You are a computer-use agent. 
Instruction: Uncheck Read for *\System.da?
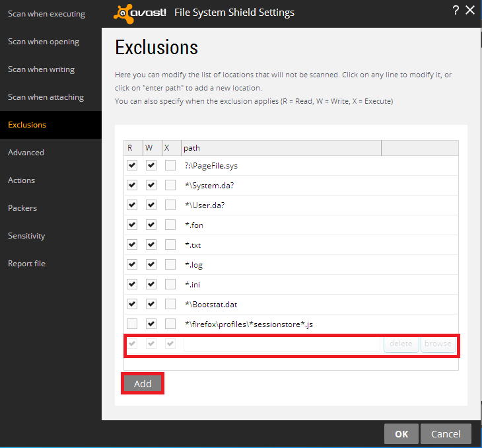[x=132, y=185]
